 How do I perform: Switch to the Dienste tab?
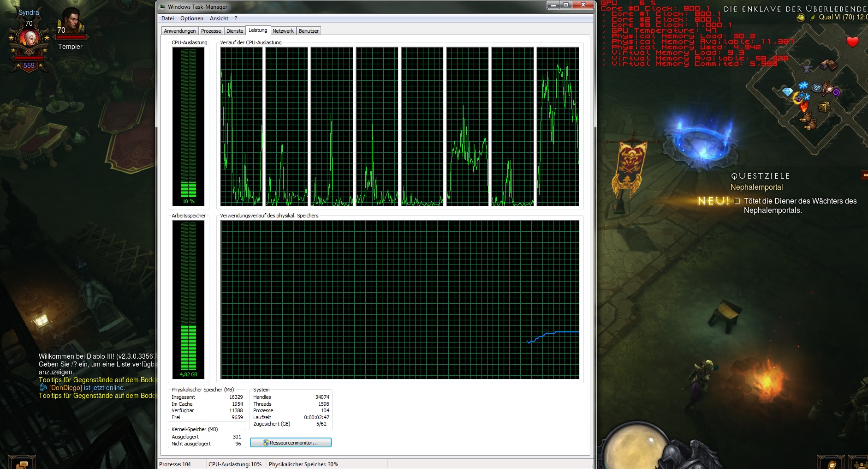tap(235, 31)
